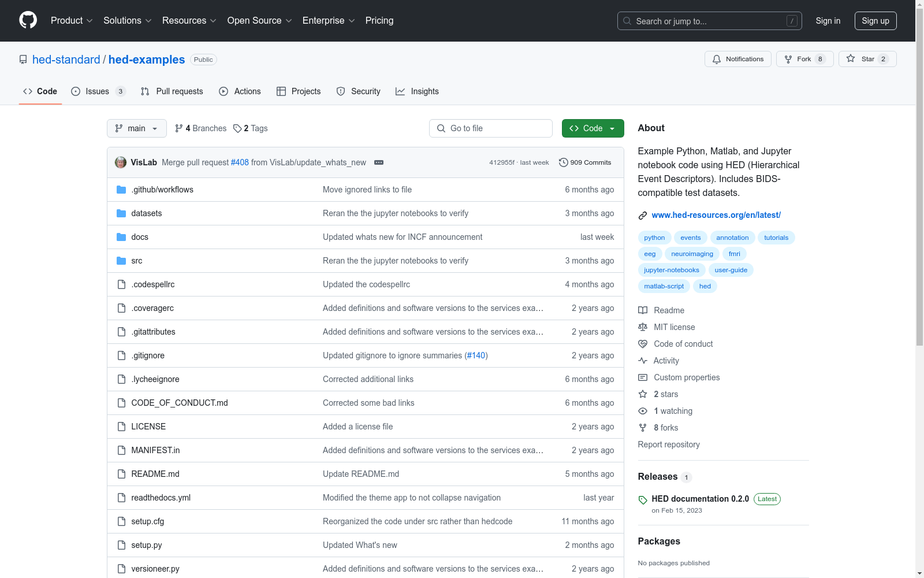The image size is (924, 578).
Task: Click the link icon beside website URL
Action: coord(643,216)
